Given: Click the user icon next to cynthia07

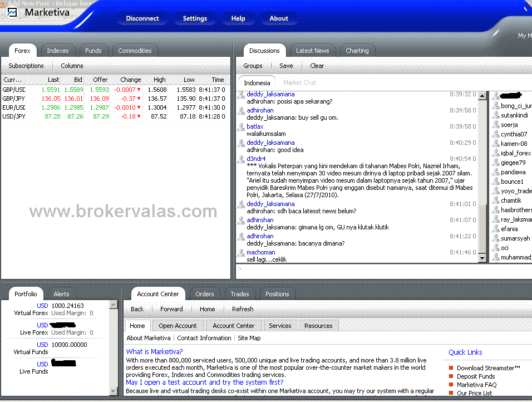Looking at the screenshot, I should (x=496, y=134).
